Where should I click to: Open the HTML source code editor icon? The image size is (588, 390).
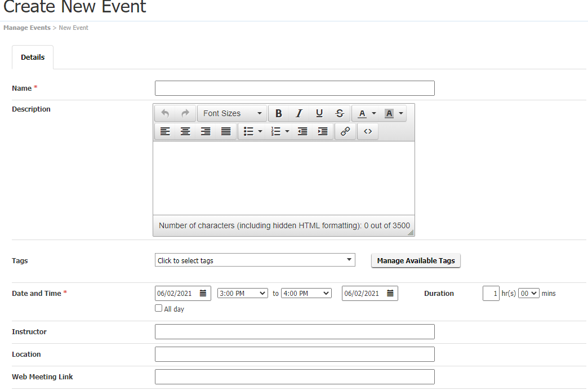pos(368,131)
